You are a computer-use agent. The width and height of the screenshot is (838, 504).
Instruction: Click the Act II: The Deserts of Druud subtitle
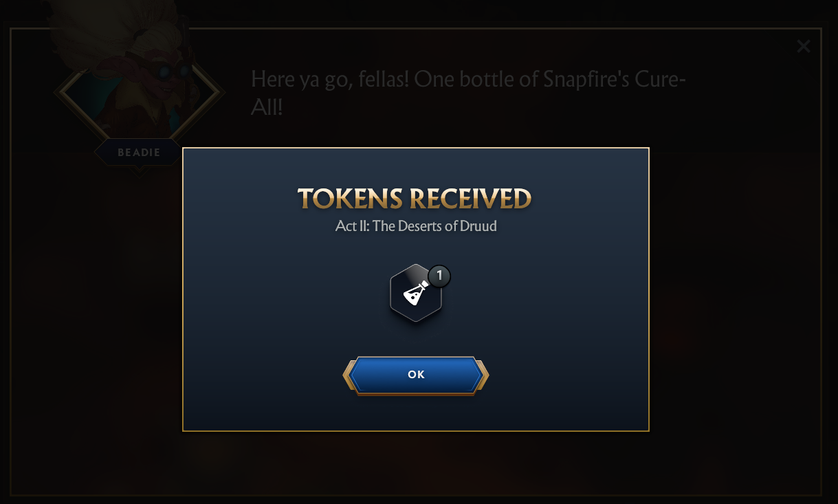416,226
